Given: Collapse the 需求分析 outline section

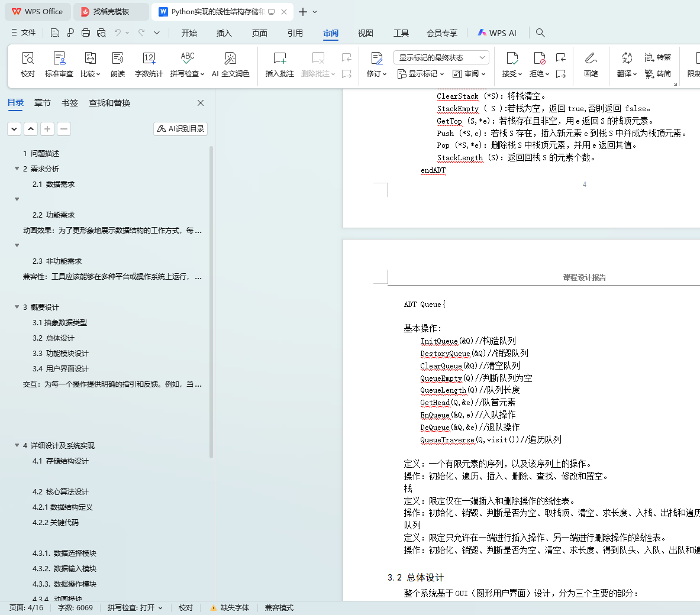Looking at the screenshot, I should pos(17,169).
